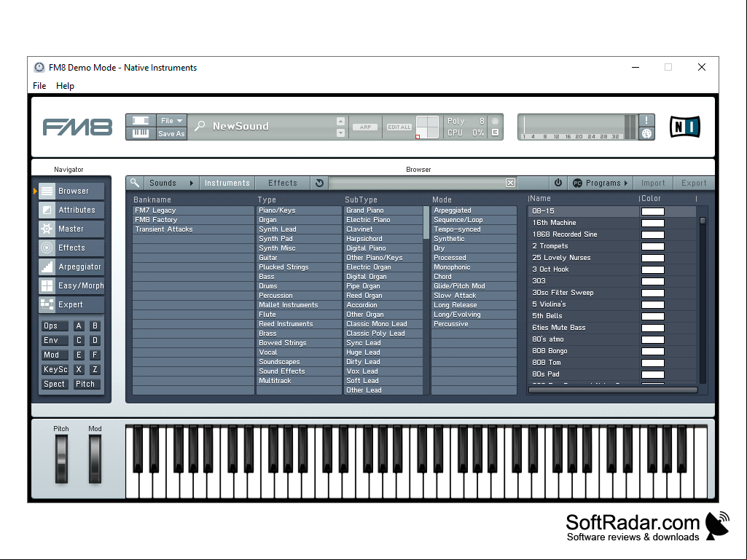Open the Easy/Morph grid icon
The height and width of the screenshot is (560, 747).
click(x=47, y=285)
